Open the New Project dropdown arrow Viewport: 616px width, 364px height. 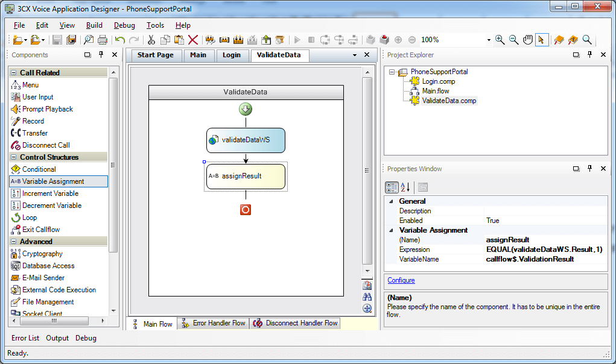(x=25, y=40)
